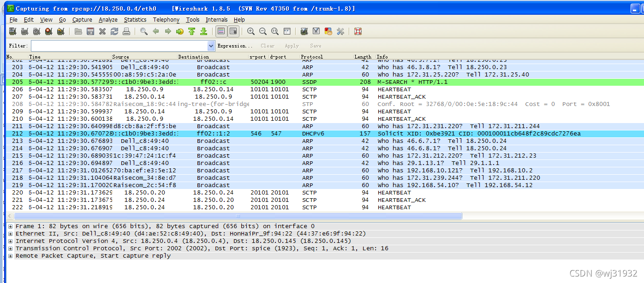
Task: Toggle auto scroll in live capture
Action: pos(233,31)
